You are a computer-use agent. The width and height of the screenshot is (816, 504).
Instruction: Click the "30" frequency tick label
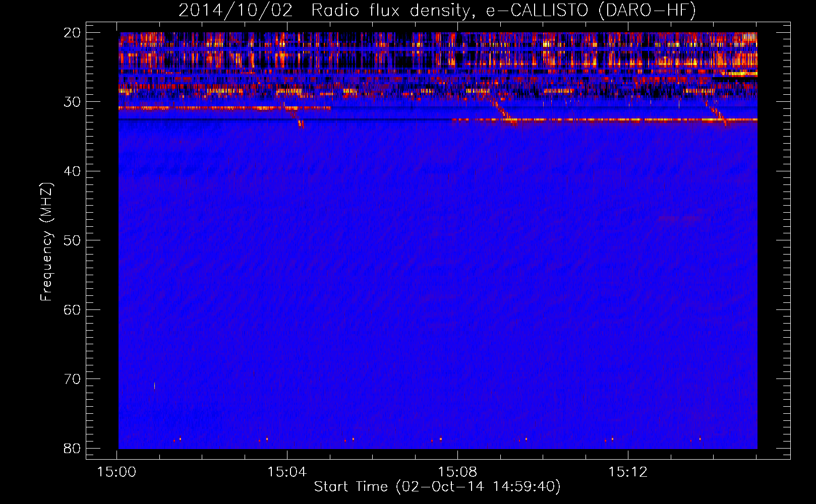click(72, 102)
